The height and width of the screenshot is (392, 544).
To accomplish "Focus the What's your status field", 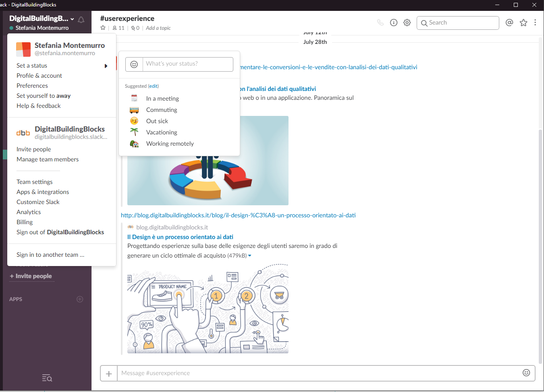I will click(188, 64).
